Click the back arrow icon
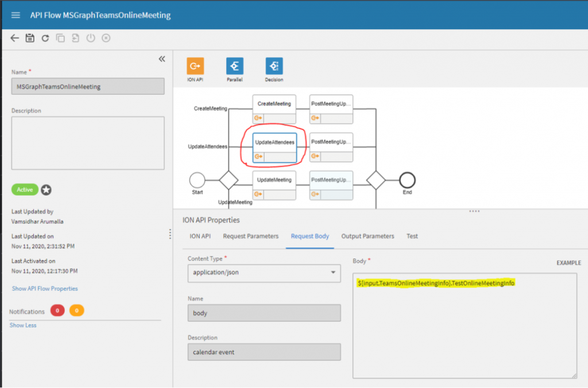The image size is (588, 388). (x=15, y=38)
